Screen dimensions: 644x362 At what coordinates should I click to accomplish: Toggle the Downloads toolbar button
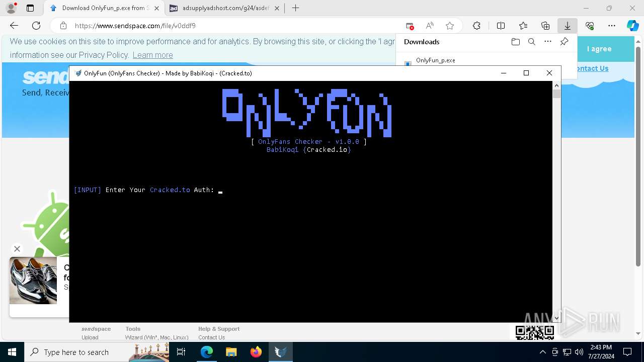tap(567, 26)
